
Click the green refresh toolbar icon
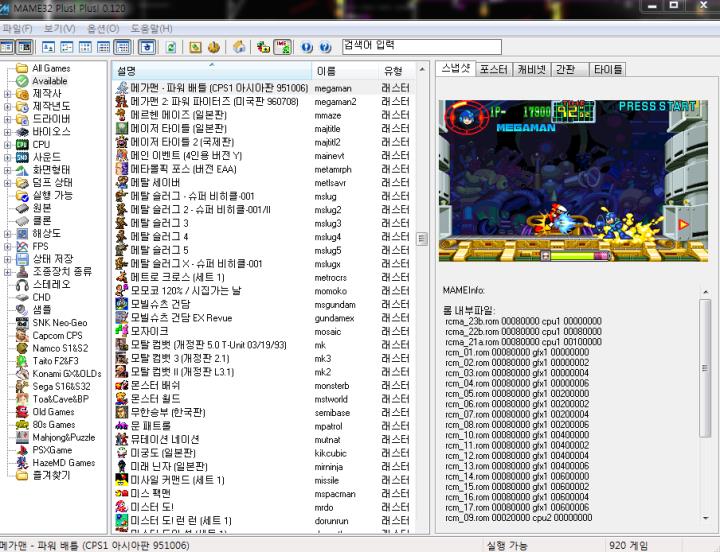[171, 47]
